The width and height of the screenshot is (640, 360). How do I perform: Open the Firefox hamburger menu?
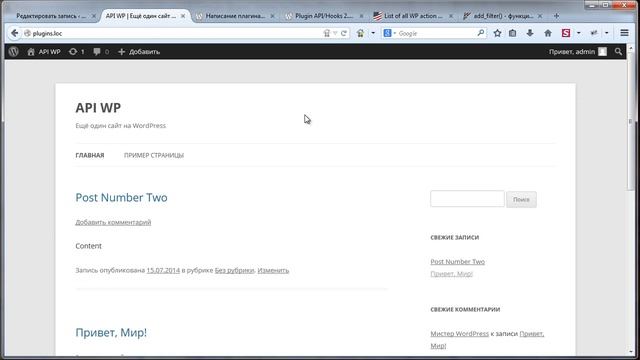624,33
